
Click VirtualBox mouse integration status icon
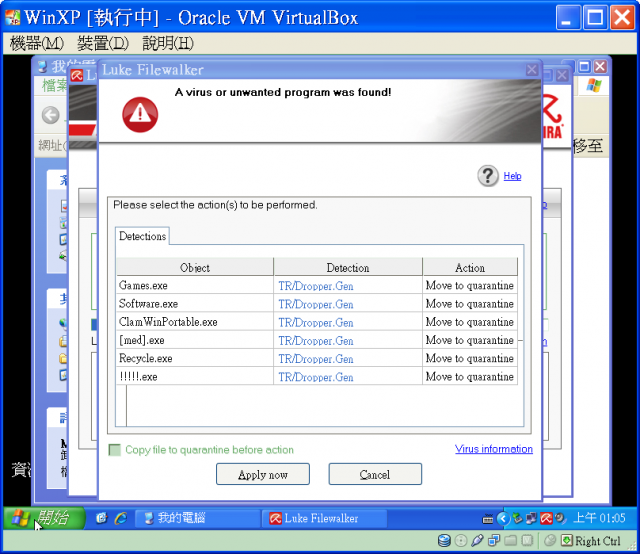click(x=550, y=541)
